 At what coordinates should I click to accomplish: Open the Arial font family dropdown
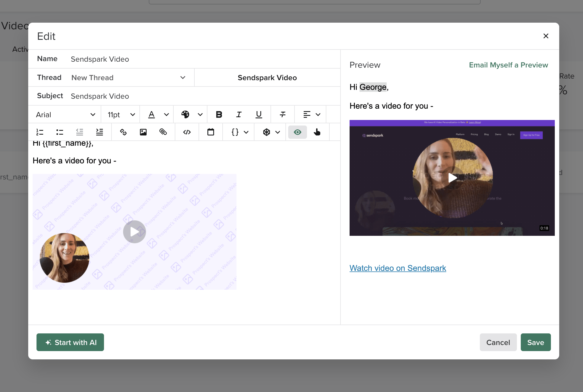point(65,114)
